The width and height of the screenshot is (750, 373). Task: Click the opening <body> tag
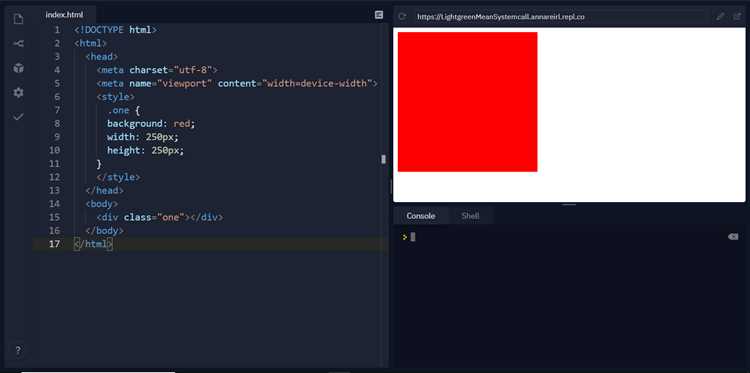pos(101,204)
